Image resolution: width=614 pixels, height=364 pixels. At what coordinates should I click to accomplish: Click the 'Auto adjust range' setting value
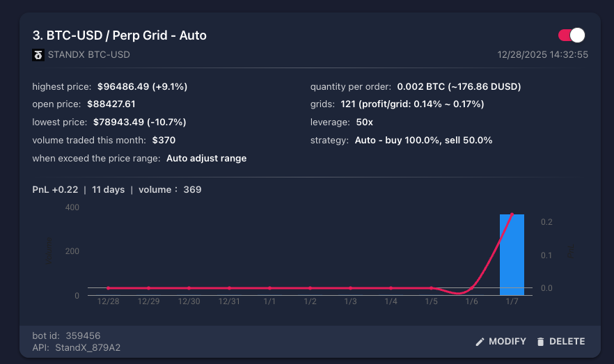(206, 158)
